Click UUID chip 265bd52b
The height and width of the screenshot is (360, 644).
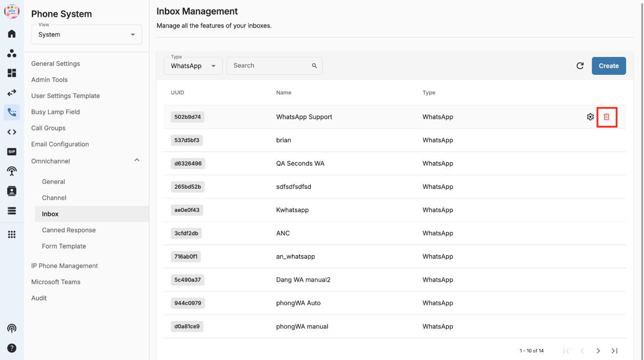188,187
